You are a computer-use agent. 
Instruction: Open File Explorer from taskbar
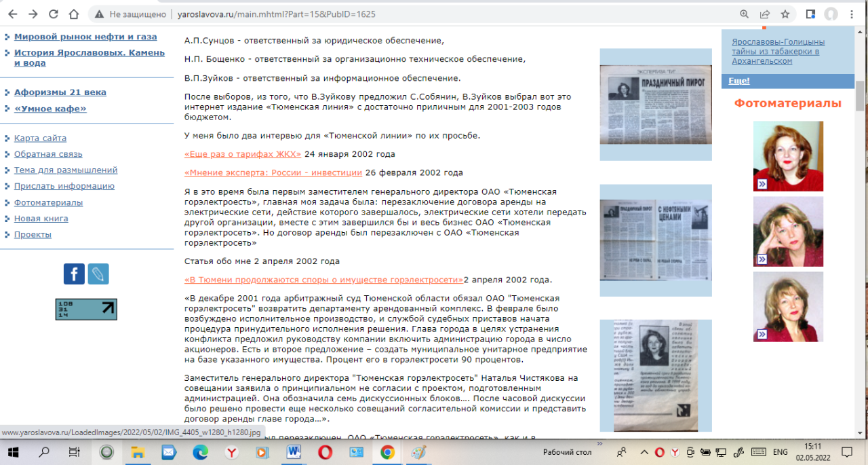pyautogui.click(x=138, y=452)
